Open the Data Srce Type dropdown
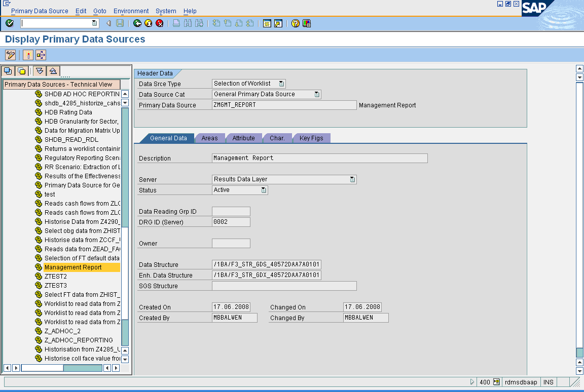Image resolution: width=584 pixels, height=392 pixels. [282, 83]
